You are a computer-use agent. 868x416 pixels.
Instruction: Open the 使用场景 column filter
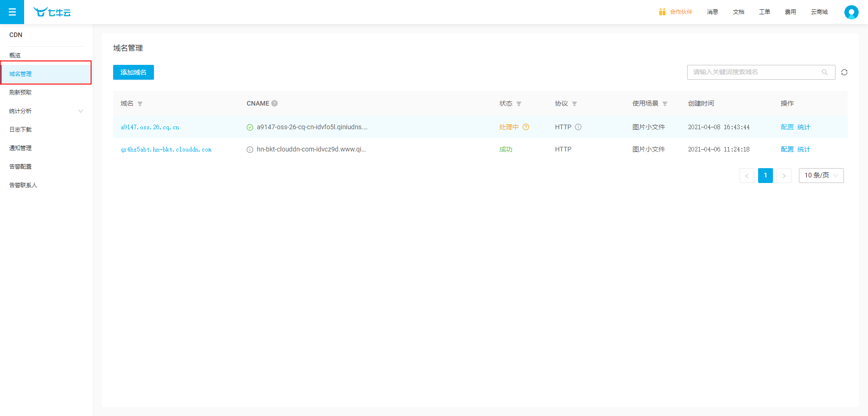pyautogui.click(x=665, y=104)
